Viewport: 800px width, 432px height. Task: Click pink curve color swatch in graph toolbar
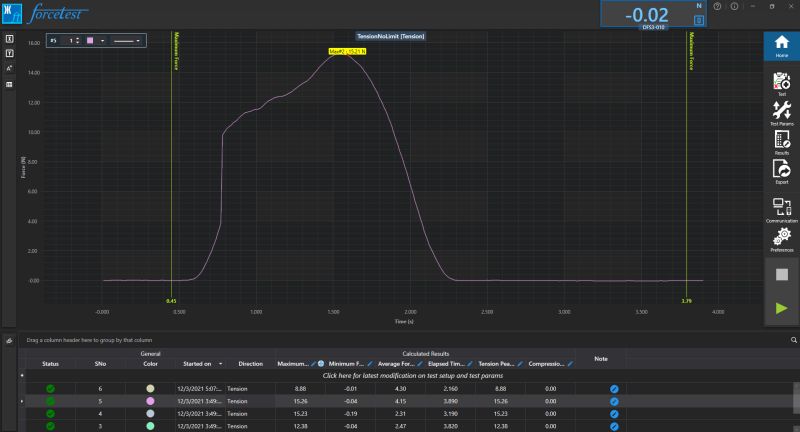point(90,40)
